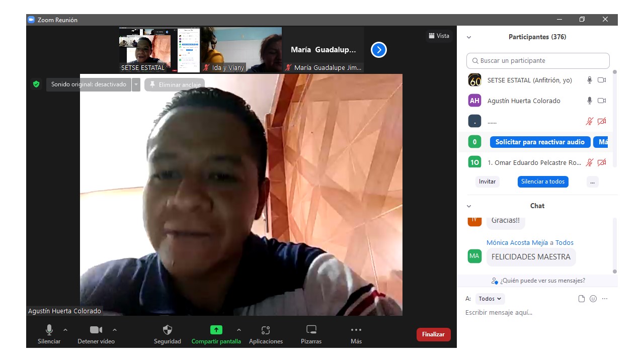Open the Todos recipient dropdown in chat
The height and width of the screenshot is (362, 644).
point(490,299)
